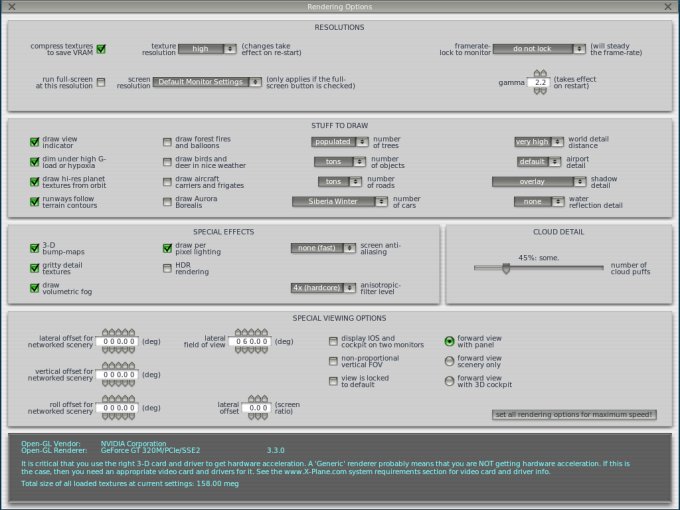This screenshot has width=680, height=510.
Task: Open the number of roads dropdown
Action: click(340, 182)
